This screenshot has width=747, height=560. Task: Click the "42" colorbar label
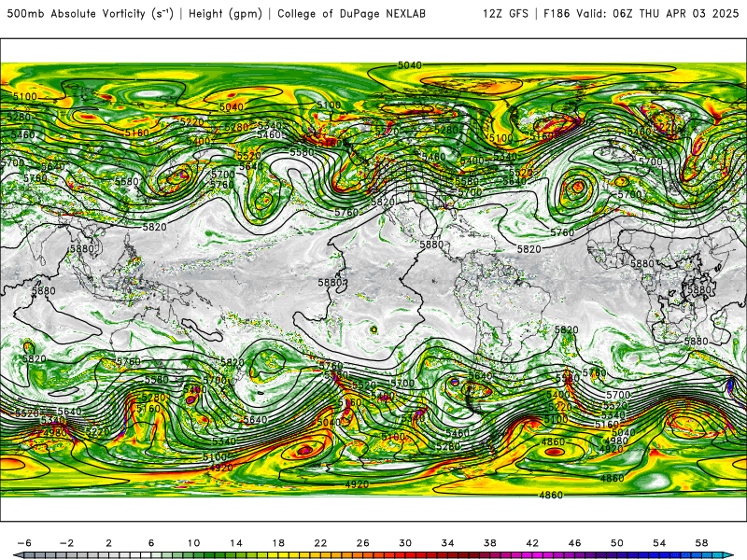coord(532,543)
